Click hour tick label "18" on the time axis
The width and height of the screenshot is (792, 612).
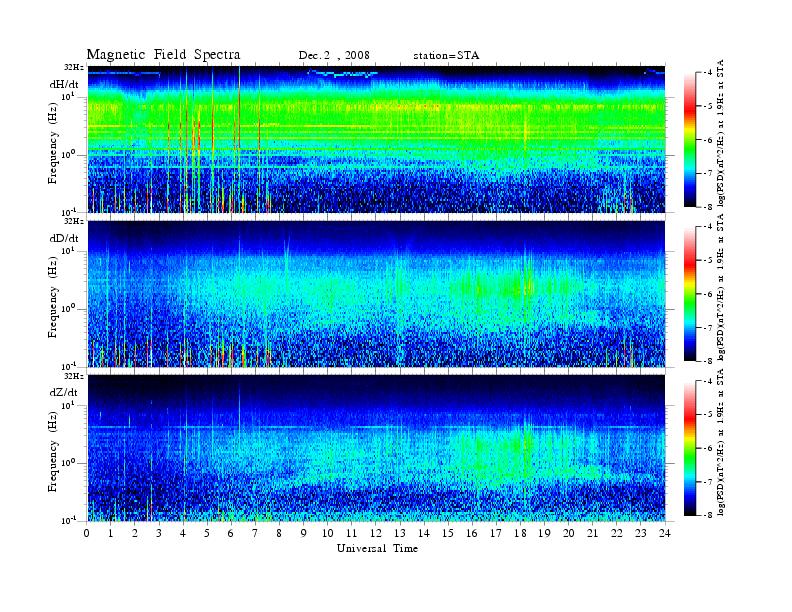coord(520,533)
